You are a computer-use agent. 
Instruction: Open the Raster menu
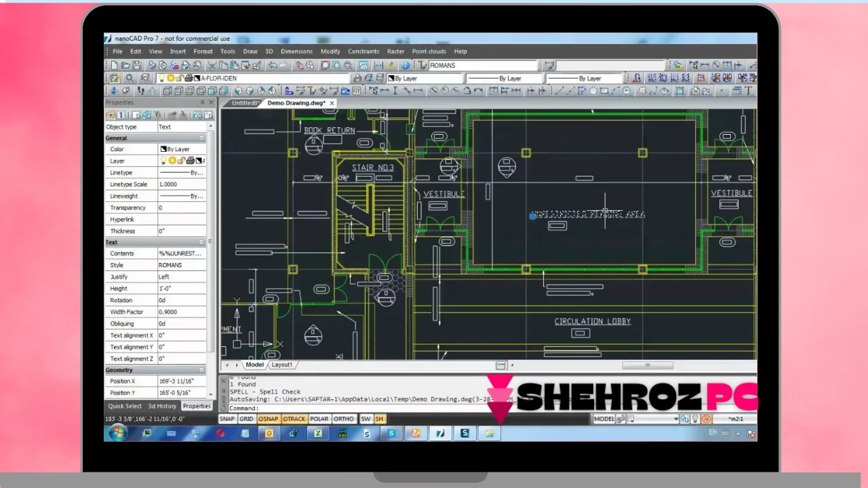395,51
